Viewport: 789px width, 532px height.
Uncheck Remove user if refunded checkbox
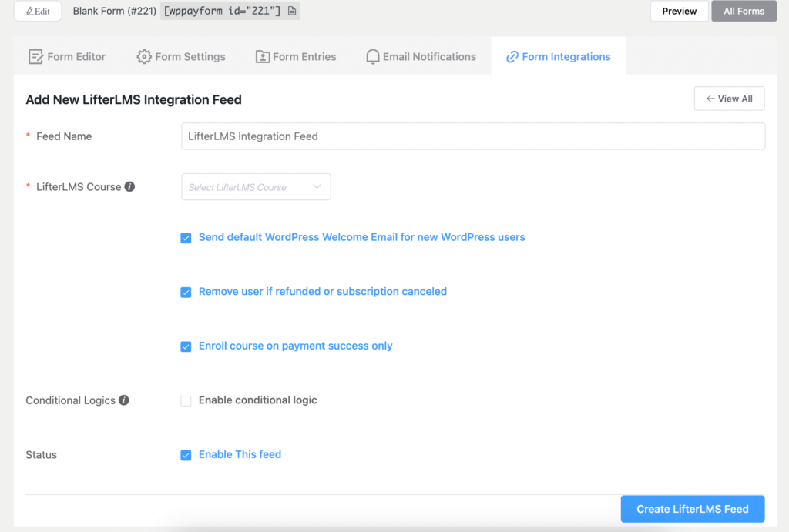pyautogui.click(x=186, y=292)
